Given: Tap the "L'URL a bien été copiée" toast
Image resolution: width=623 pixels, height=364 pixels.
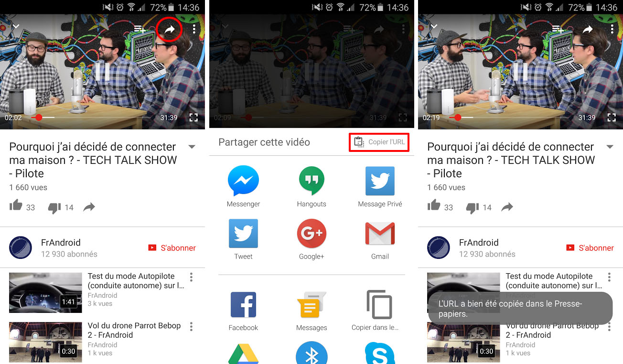Looking at the screenshot, I should [520, 309].
